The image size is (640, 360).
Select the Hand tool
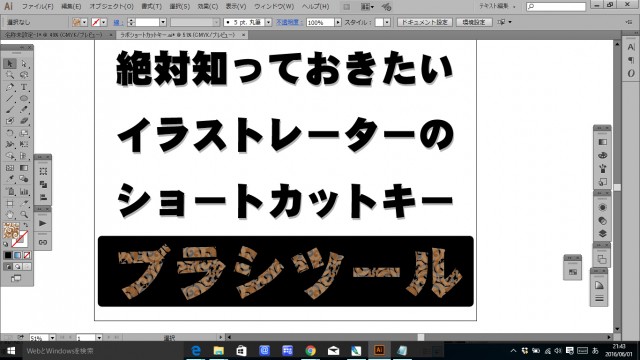click(x=10, y=215)
